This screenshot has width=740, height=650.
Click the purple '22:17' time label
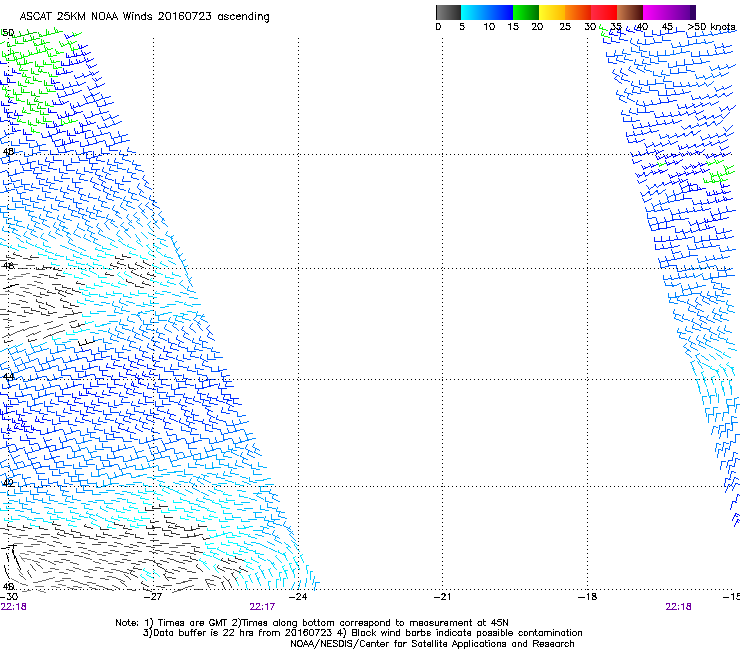tap(262, 607)
